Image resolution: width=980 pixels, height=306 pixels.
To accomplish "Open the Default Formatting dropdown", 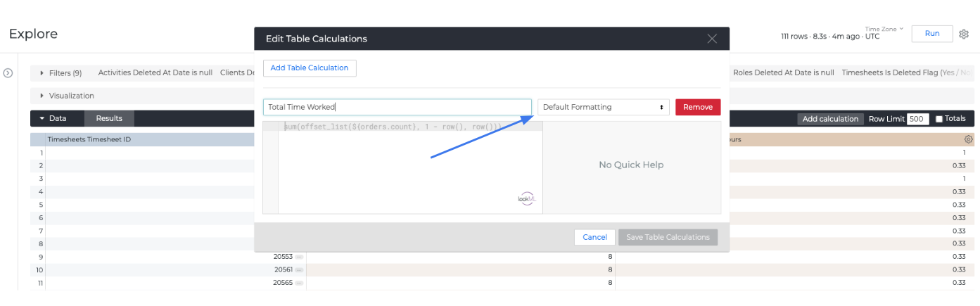I will (x=604, y=107).
